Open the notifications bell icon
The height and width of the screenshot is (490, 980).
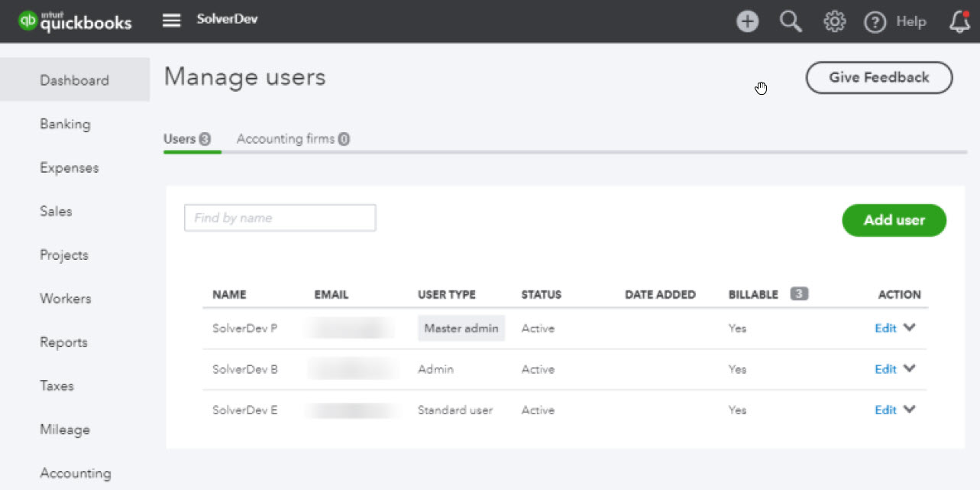[959, 21]
